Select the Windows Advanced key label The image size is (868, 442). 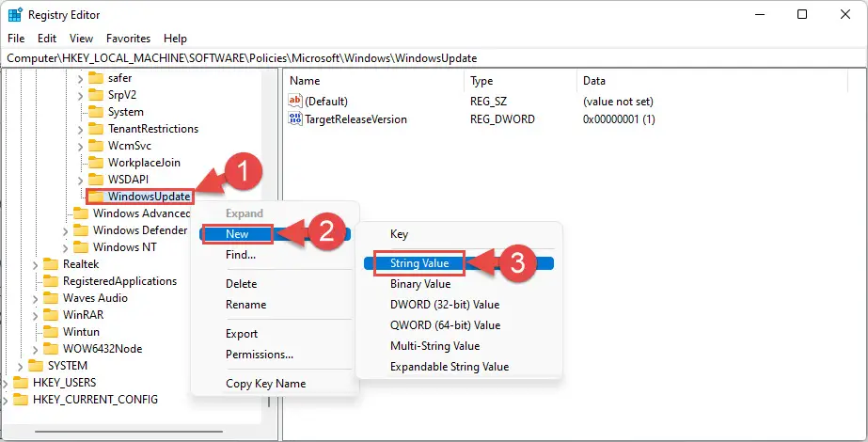click(142, 213)
